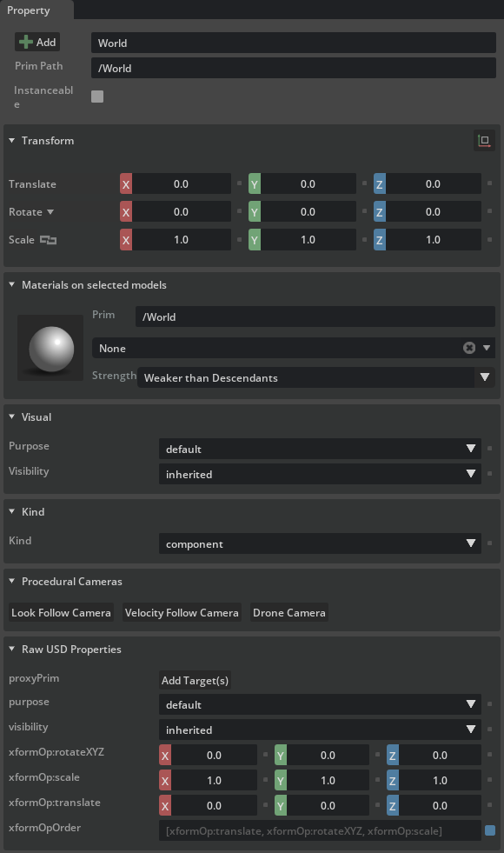Click the Look Follow Camera button

[x=61, y=612]
